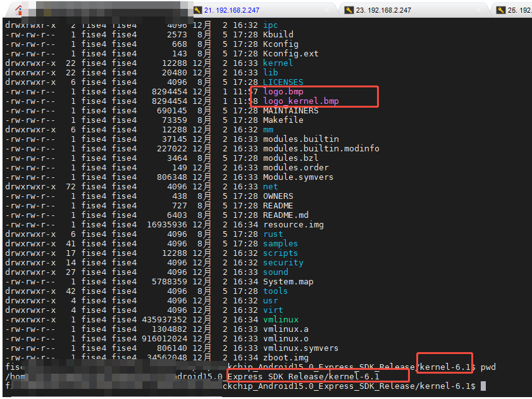Viewport: 532px width, 399px height.
Task: Select the 'Kconfig.ext' file name
Action: pos(291,54)
